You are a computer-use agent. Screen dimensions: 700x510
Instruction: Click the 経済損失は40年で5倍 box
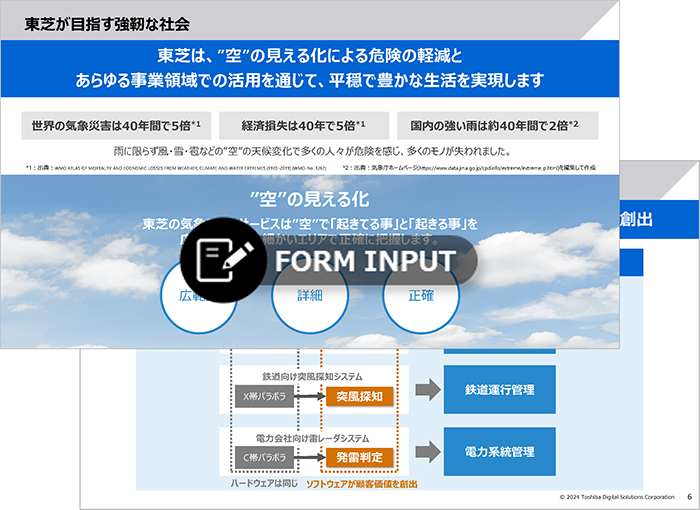304,125
